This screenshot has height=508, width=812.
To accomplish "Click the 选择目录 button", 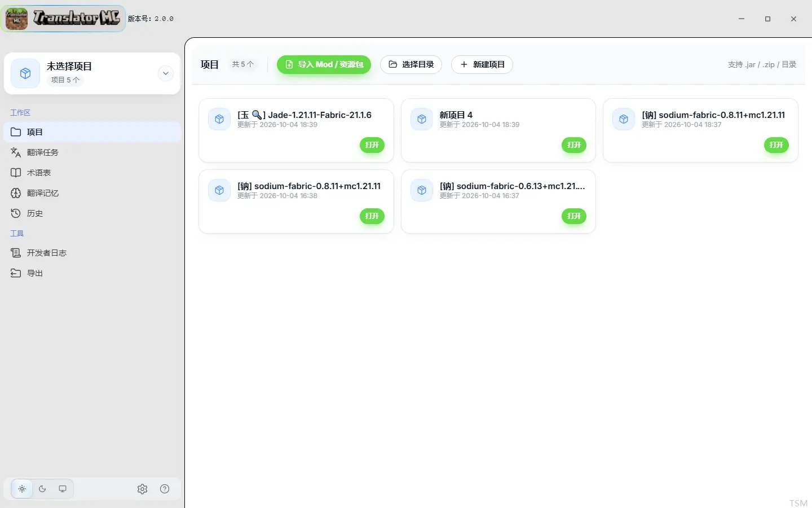I will coord(411,64).
